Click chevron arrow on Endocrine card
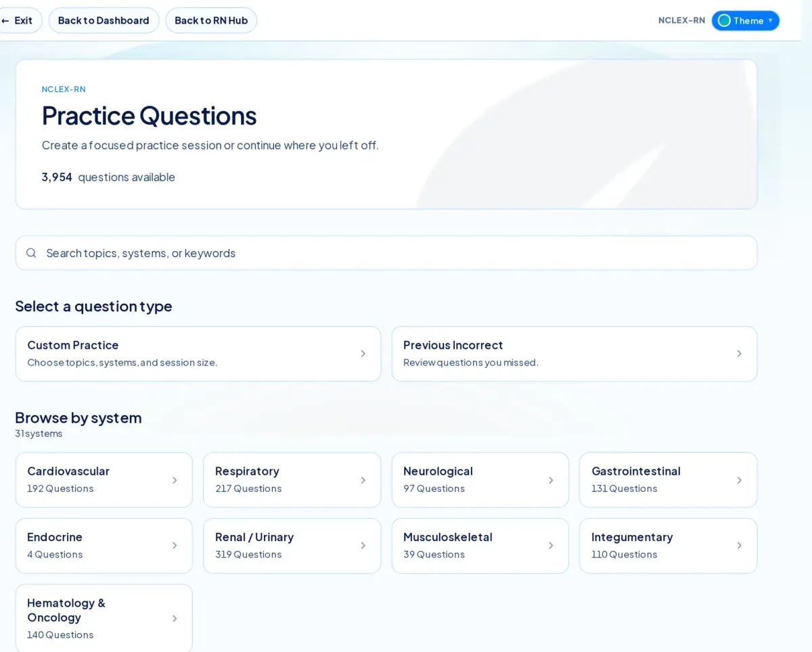Screen dimensions: 812x652 tap(175, 546)
